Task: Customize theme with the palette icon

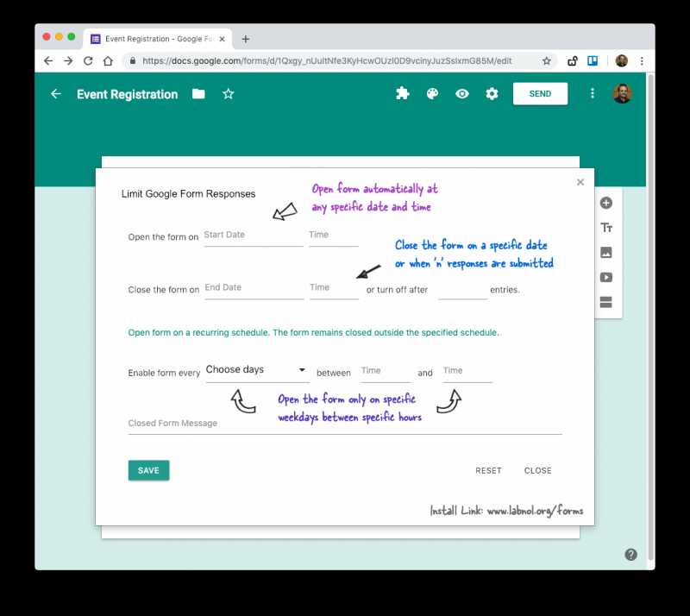Action: pyautogui.click(x=431, y=93)
